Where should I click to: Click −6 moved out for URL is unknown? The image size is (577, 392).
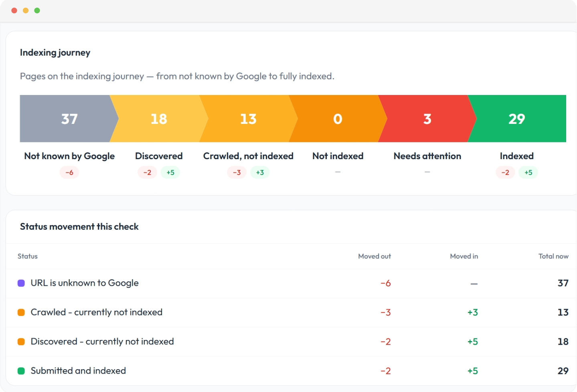(x=386, y=283)
